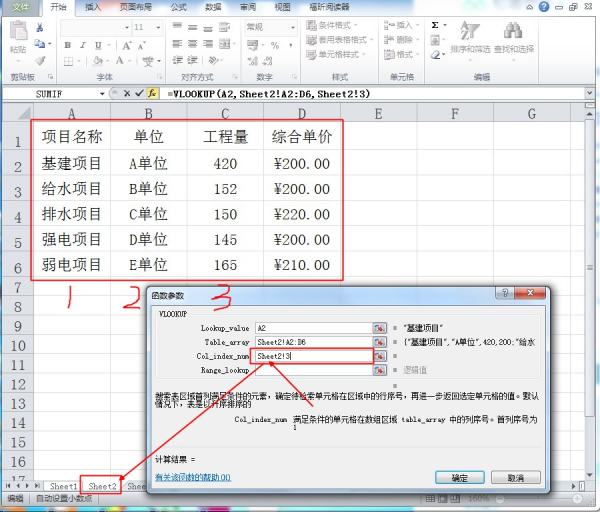Select the Format Painter brush
600x512 pixels.
pos(39,60)
